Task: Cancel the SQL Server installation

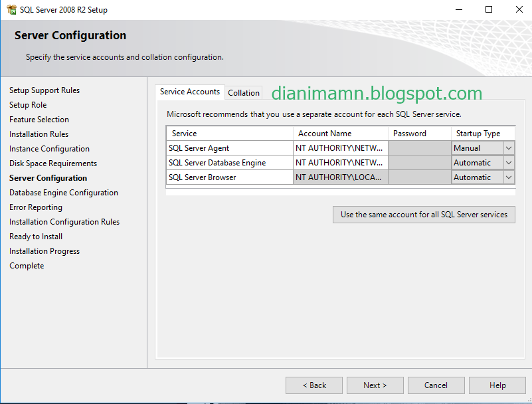Action: [436, 385]
